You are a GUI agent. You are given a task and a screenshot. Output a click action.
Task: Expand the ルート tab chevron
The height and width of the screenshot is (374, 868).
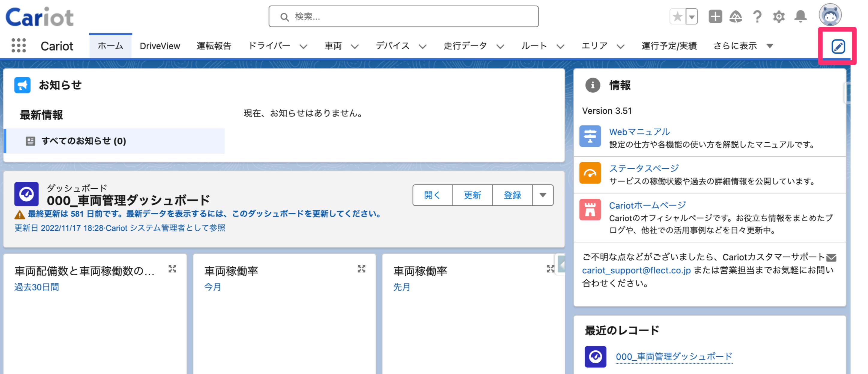tap(560, 46)
